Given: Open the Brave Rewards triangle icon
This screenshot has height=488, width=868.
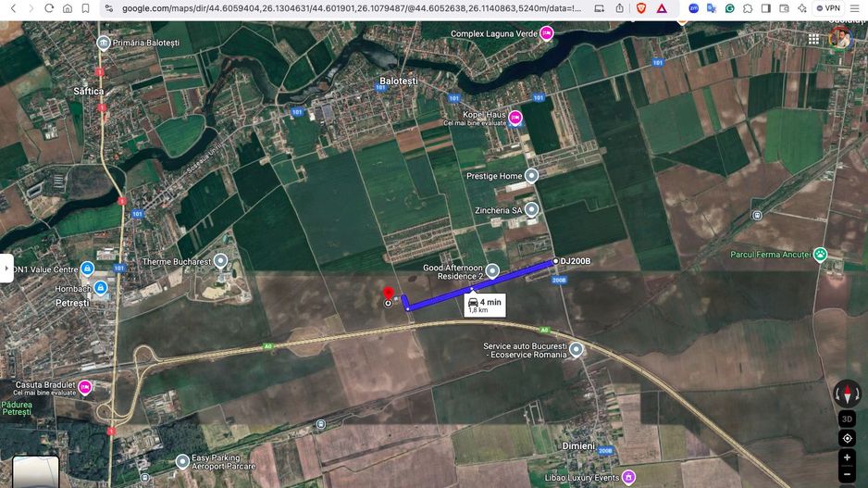Looking at the screenshot, I should coord(662,8).
